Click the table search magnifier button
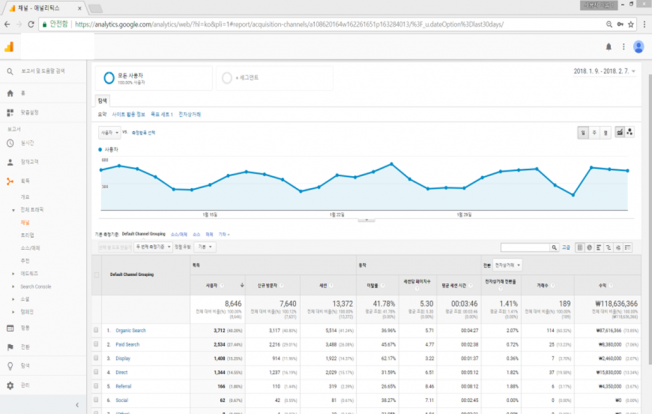The image size is (652, 414). tap(554, 247)
